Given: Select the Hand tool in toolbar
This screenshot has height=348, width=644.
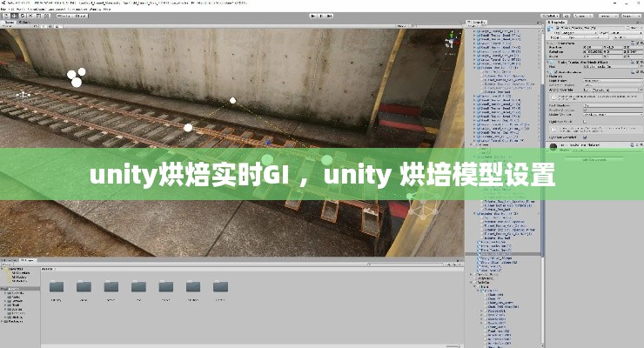Looking at the screenshot, I should (x=6, y=16).
